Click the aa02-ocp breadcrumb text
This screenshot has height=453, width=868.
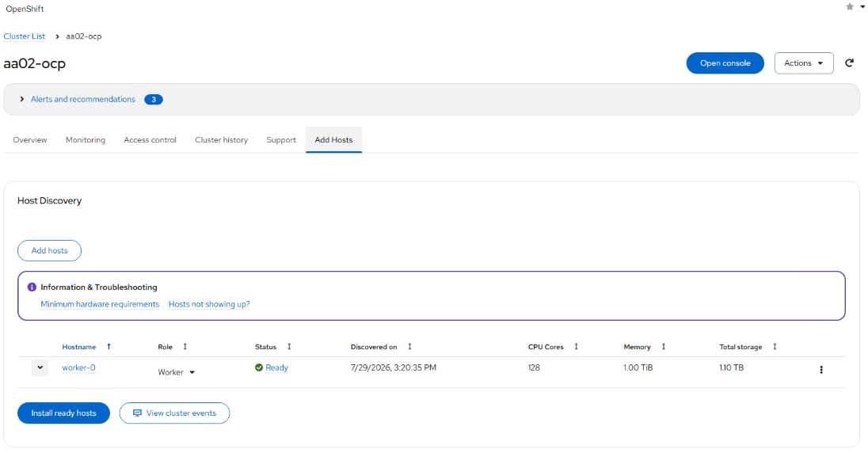click(x=84, y=36)
